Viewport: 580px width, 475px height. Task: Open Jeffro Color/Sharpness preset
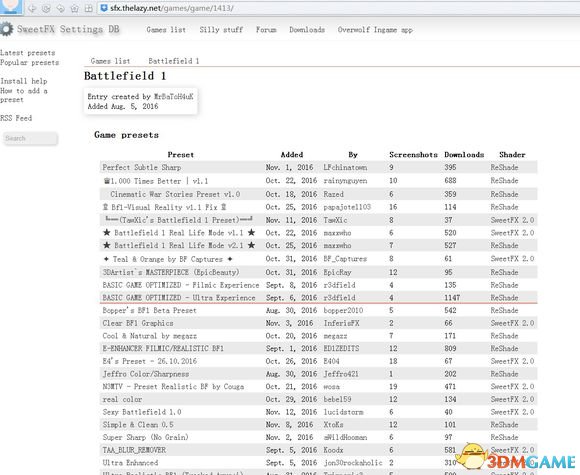pyautogui.click(x=146, y=374)
